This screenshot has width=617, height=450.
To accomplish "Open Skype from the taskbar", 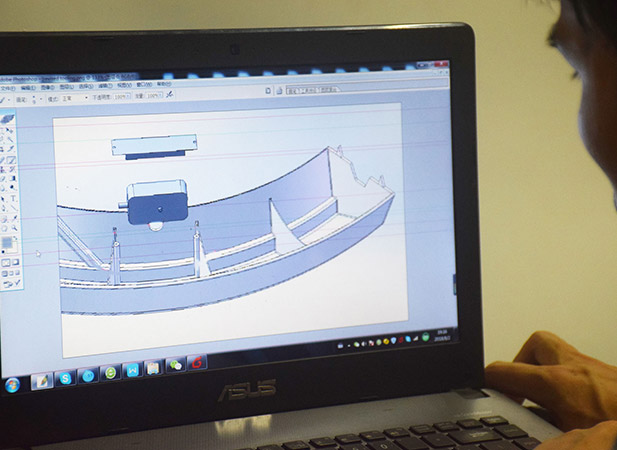I will 65,378.
